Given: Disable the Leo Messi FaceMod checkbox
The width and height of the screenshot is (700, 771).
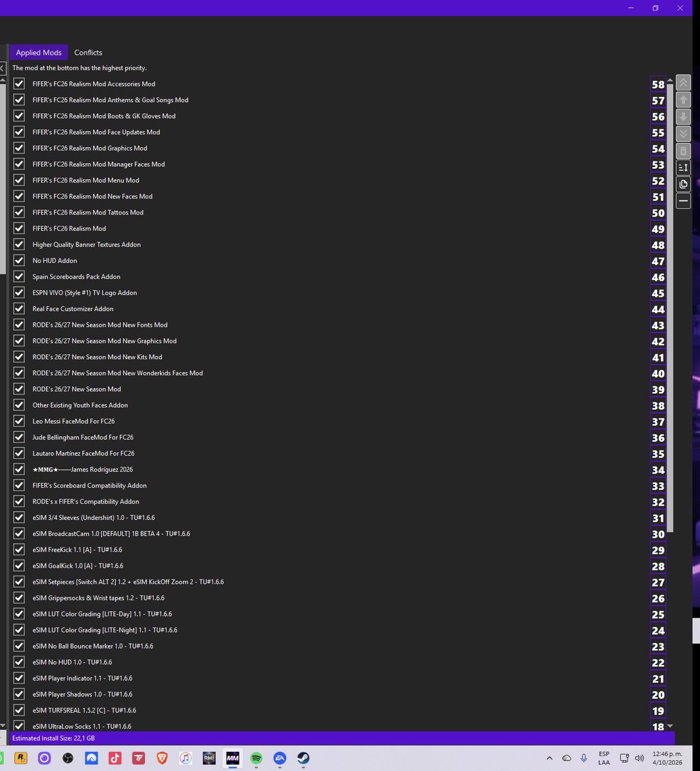Looking at the screenshot, I should coord(19,421).
